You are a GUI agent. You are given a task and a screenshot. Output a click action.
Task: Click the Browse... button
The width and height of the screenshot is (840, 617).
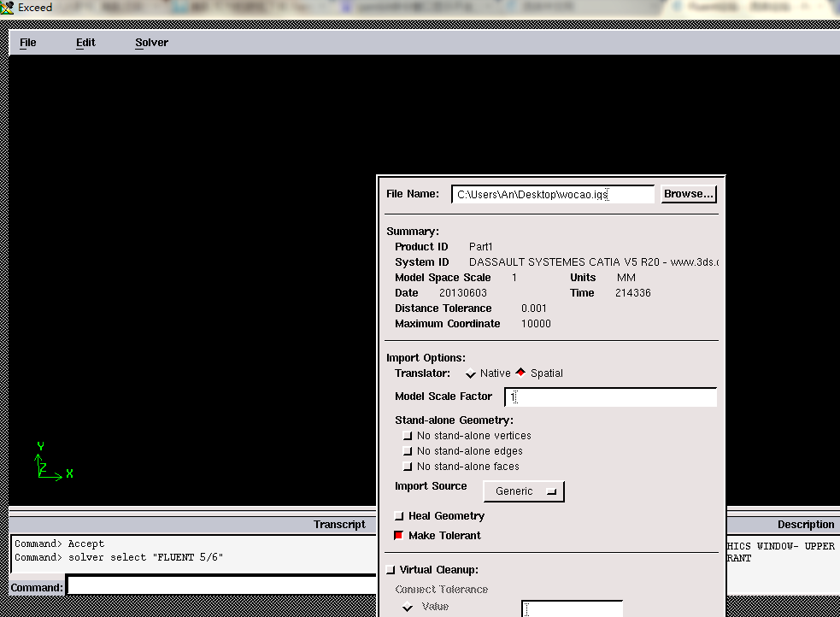[688, 194]
